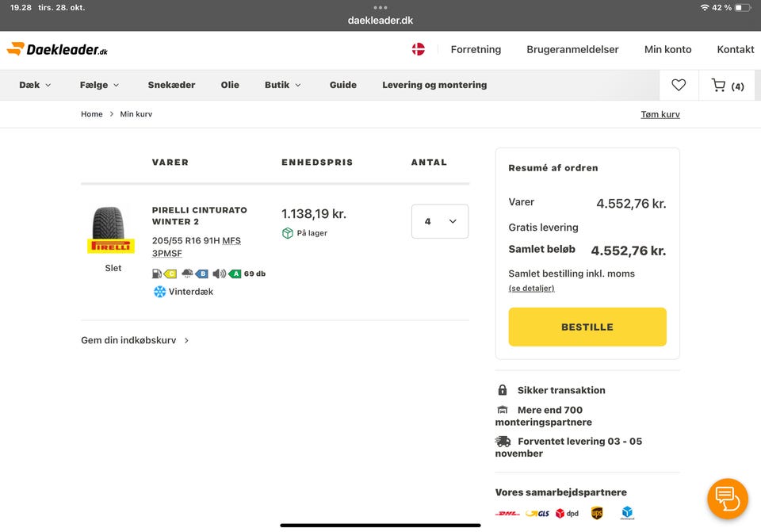Expand the Fælge dropdown menu
The height and width of the screenshot is (532, 761).
(x=99, y=85)
